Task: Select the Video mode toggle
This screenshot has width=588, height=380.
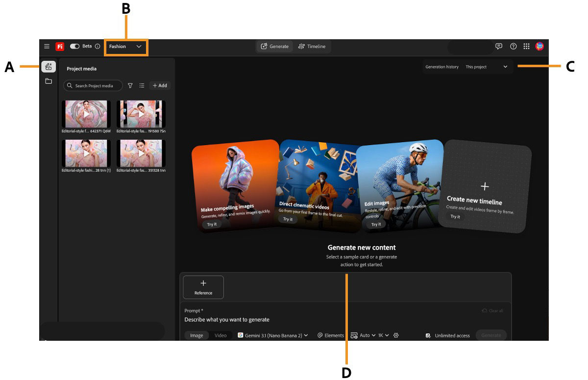Action: click(x=220, y=335)
